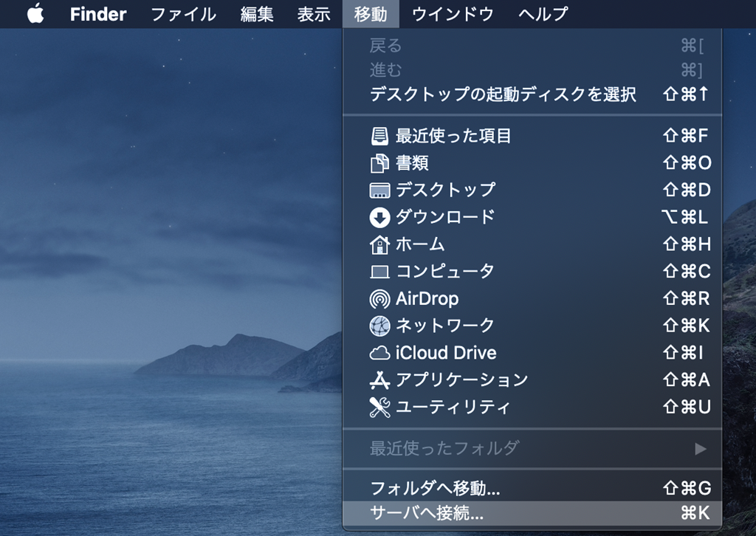The image size is (756, 536).
Task: Choose サーバへ接続...
Action: click(532, 513)
